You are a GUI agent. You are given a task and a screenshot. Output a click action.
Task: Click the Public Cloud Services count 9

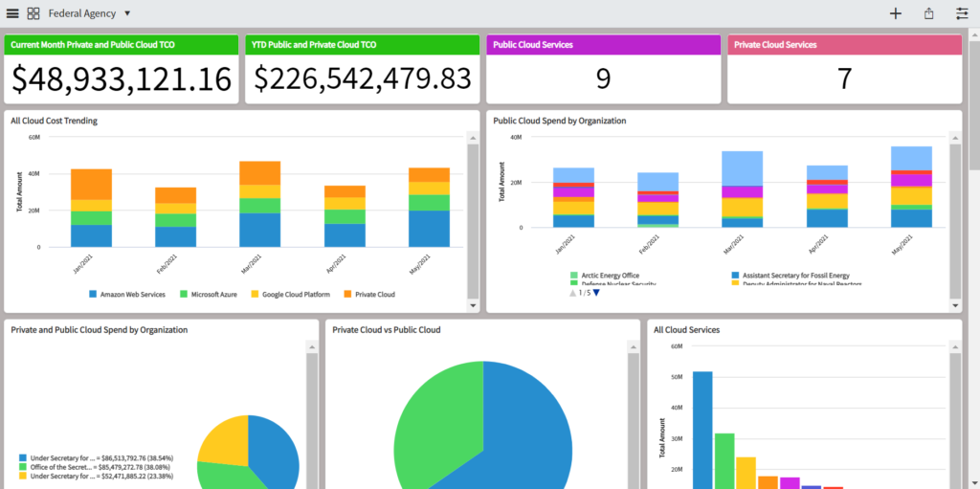(x=603, y=78)
